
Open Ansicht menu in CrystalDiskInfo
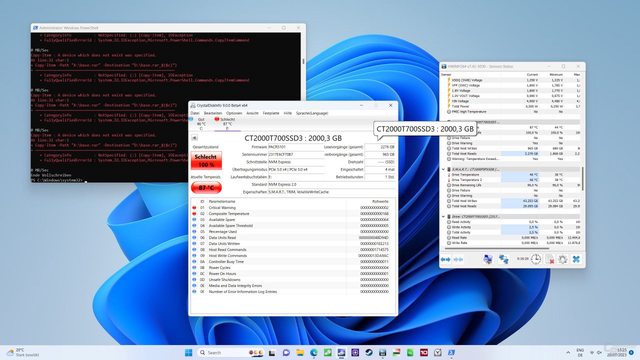(x=252, y=113)
